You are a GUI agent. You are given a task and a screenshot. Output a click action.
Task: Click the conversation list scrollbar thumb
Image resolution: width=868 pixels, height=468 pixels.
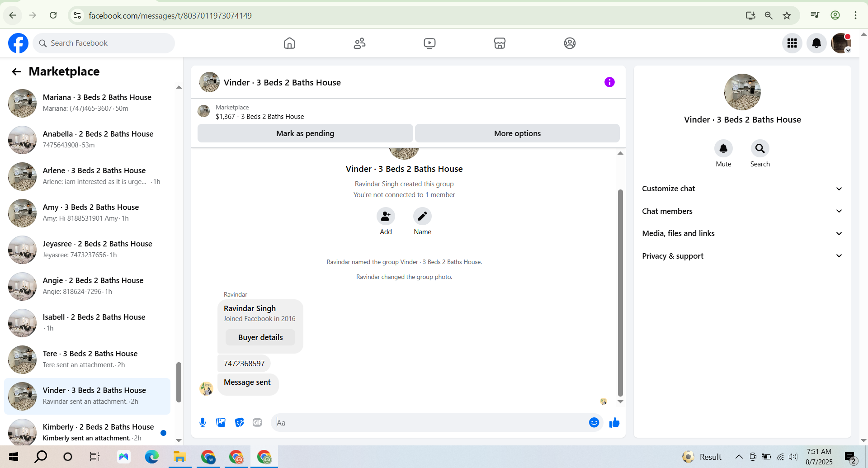pyautogui.click(x=179, y=382)
